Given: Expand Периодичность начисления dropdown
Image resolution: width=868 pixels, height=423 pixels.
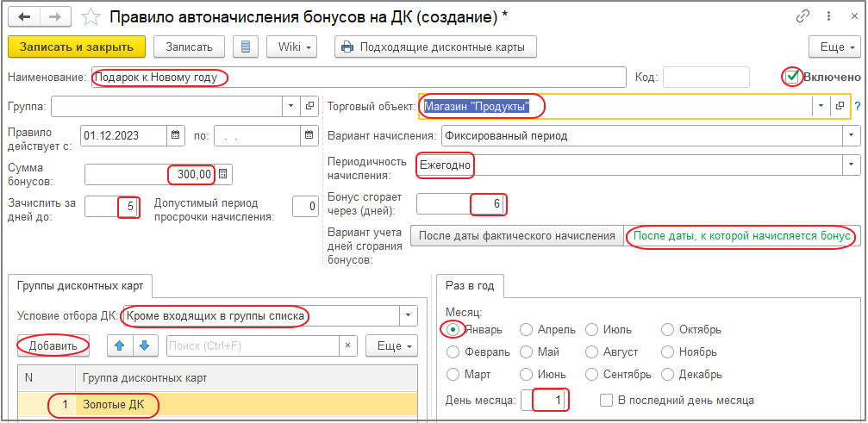Looking at the screenshot, I should point(852,163).
